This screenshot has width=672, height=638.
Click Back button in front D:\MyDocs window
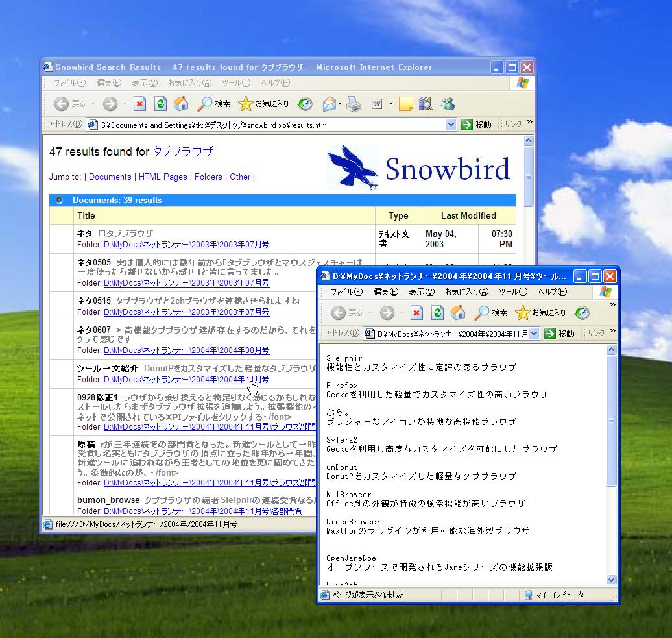(x=346, y=313)
